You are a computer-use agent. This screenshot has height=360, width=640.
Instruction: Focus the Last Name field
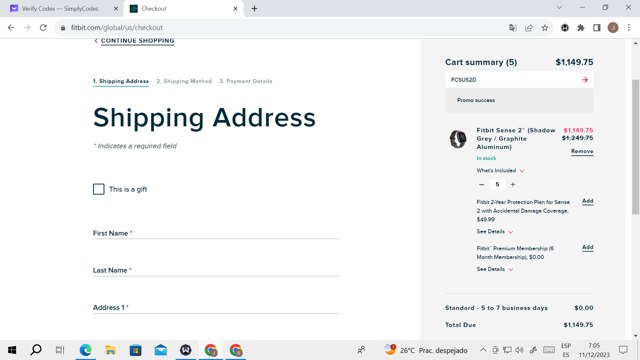[x=216, y=270]
